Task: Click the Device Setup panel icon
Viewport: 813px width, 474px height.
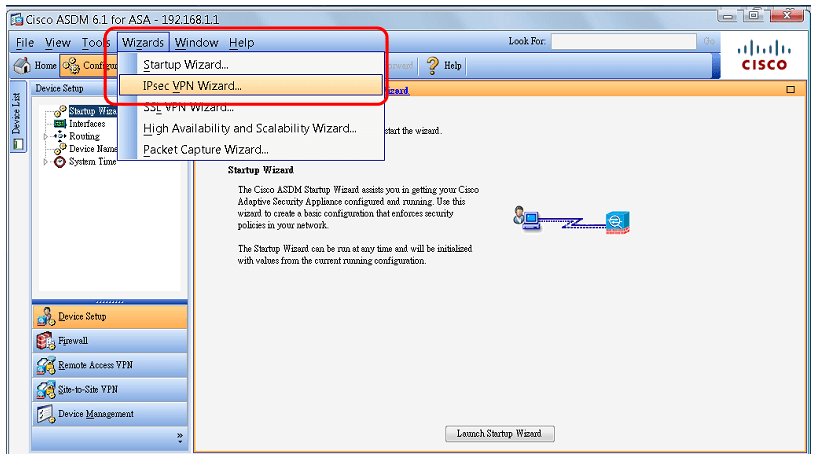Action: tap(46, 316)
